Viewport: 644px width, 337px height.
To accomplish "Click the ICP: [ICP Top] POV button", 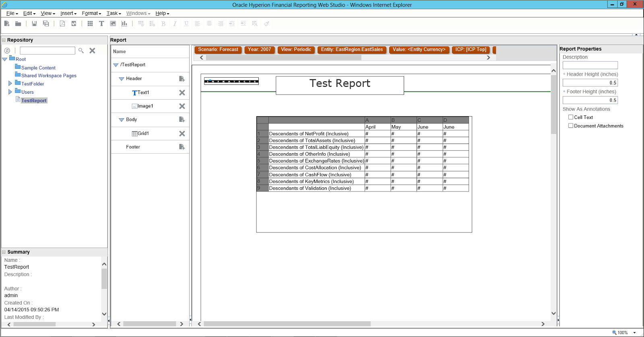I will 471,50.
